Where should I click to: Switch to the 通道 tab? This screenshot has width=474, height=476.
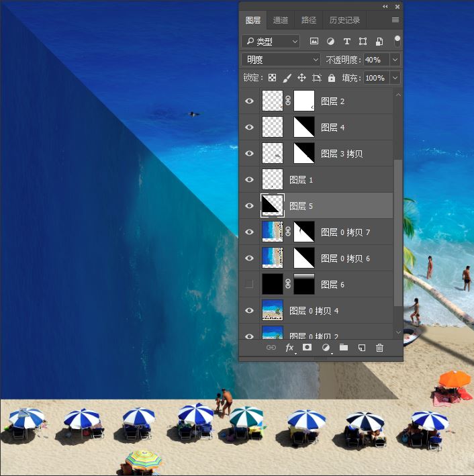[x=280, y=20]
